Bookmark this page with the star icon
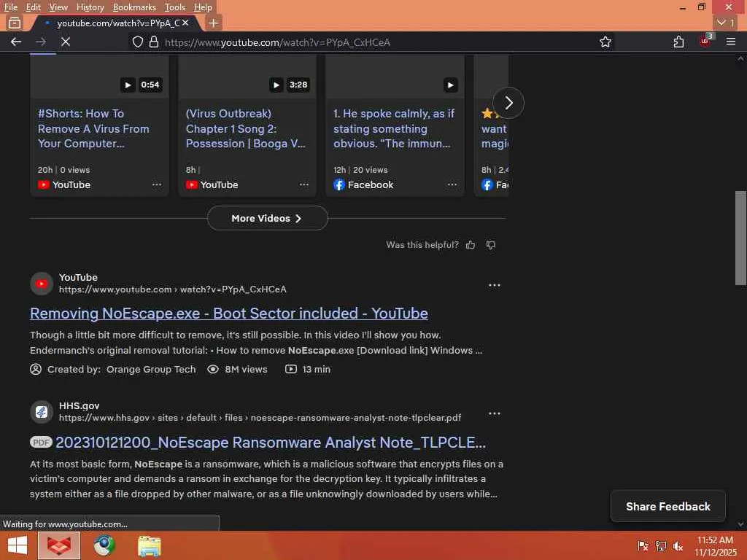 point(605,42)
